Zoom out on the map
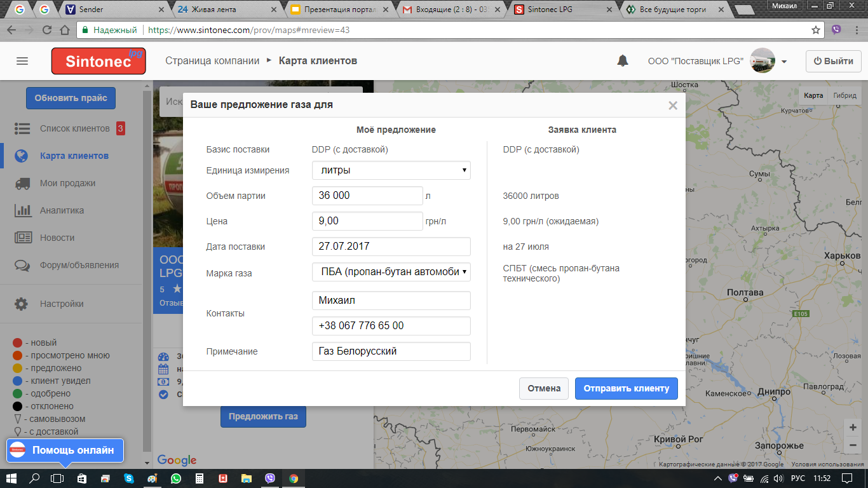 coord(853,445)
